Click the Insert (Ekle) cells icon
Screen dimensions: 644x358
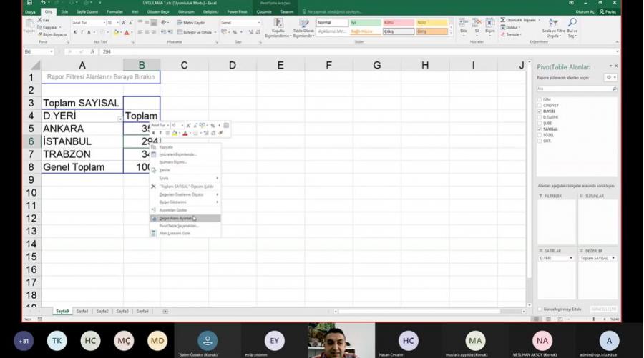coord(464,24)
